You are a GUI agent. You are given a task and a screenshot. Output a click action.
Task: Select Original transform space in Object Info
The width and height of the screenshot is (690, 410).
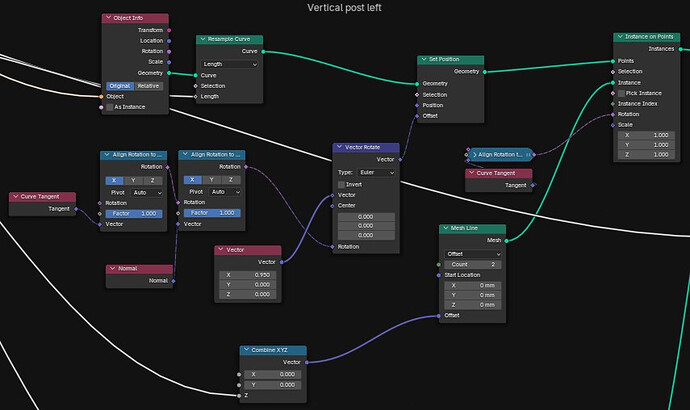(x=120, y=86)
